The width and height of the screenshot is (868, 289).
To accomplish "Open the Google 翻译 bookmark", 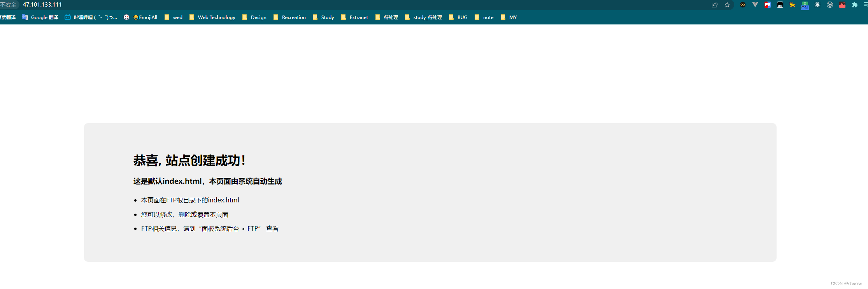I will [x=40, y=17].
